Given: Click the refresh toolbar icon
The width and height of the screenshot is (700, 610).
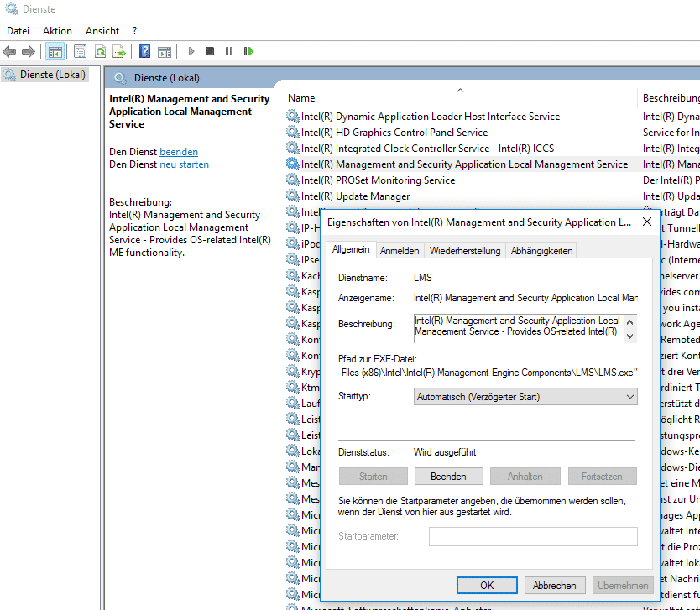Looking at the screenshot, I should pos(100,52).
